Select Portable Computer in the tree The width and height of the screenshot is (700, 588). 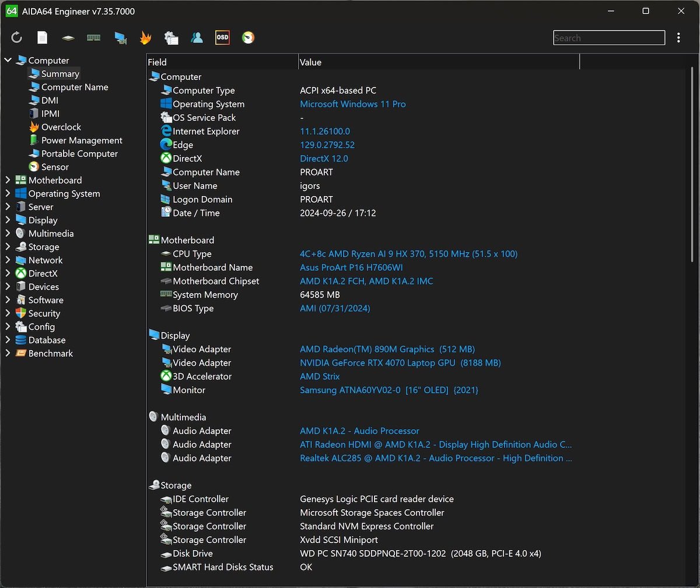(x=79, y=153)
